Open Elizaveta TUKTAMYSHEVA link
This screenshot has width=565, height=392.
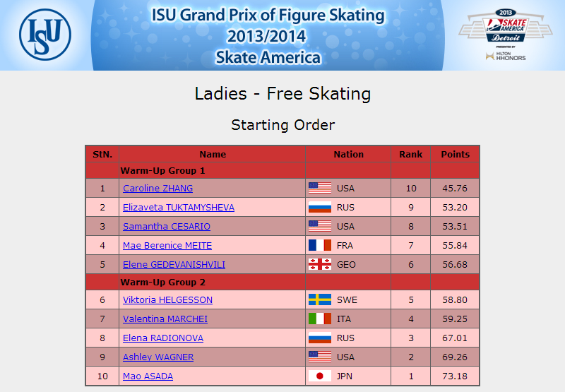pyautogui.click(x=179, y=208)
